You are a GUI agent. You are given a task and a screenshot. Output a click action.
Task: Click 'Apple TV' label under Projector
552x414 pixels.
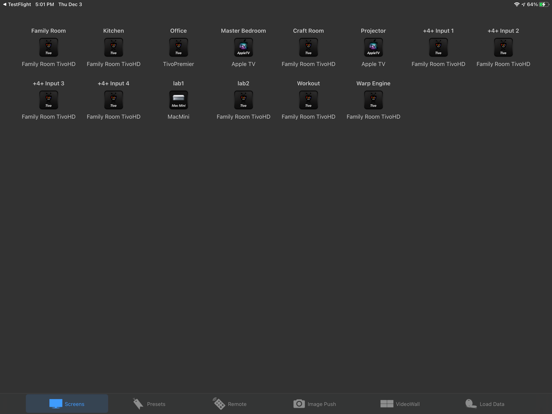pos(373,64)
